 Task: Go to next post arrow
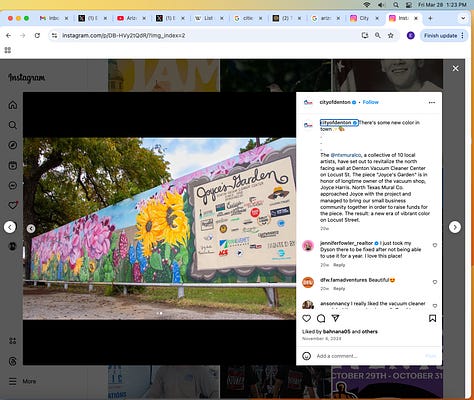[455, 227]
